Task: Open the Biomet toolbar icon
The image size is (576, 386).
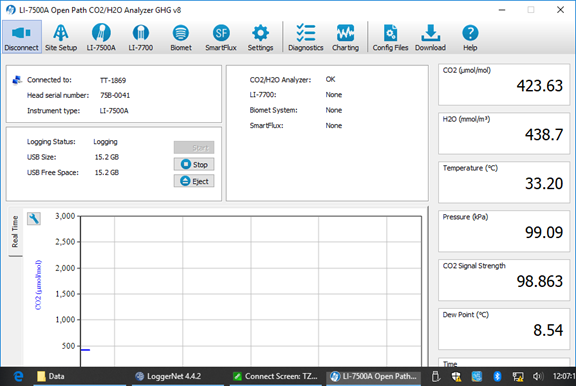Action: pos(181,37)
